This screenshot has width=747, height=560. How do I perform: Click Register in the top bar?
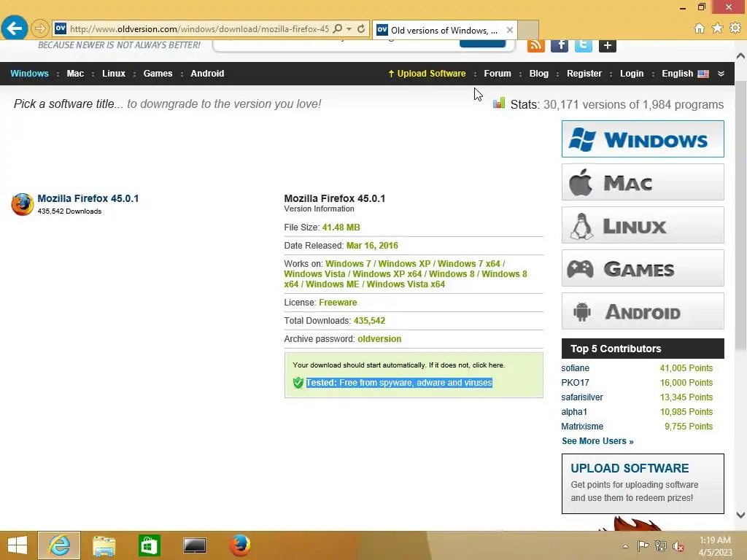(x=584, y=74)
